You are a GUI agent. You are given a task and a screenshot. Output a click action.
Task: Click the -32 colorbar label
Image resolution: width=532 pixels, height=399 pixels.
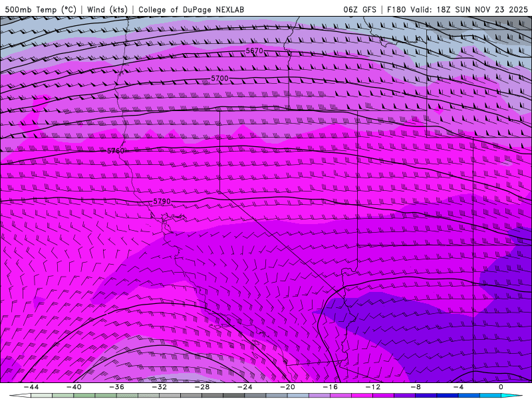pos(159,387)
